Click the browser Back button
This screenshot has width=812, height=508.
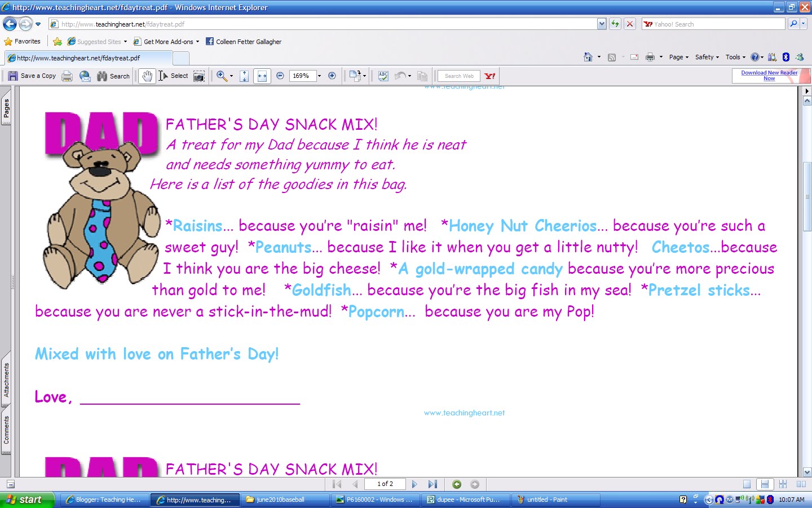point(10,24)
